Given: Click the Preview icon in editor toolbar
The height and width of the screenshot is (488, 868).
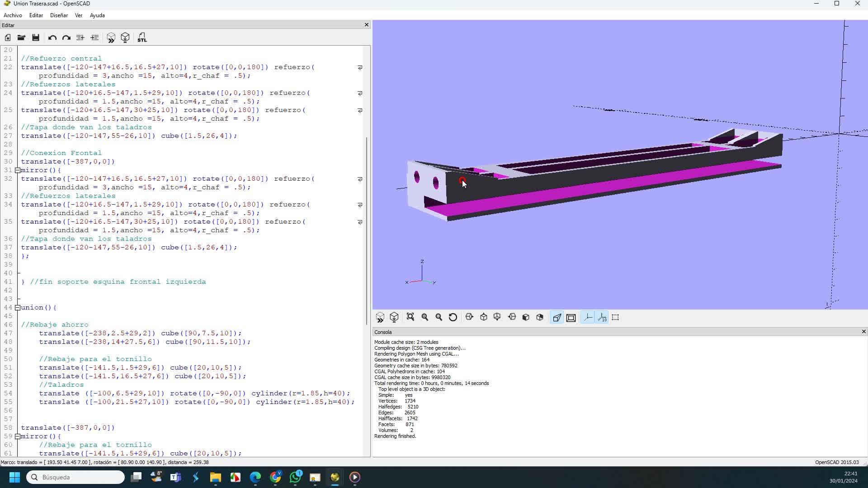Looking at the screenshot, I should (x=111, y=38).
